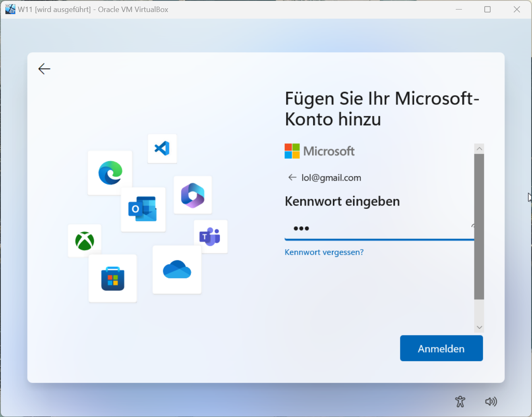The height and width of the screenshot is (417, 532).
Task: Click the lol@gmail.com account text
Action: pyautogui.click(x=331, y=178)
